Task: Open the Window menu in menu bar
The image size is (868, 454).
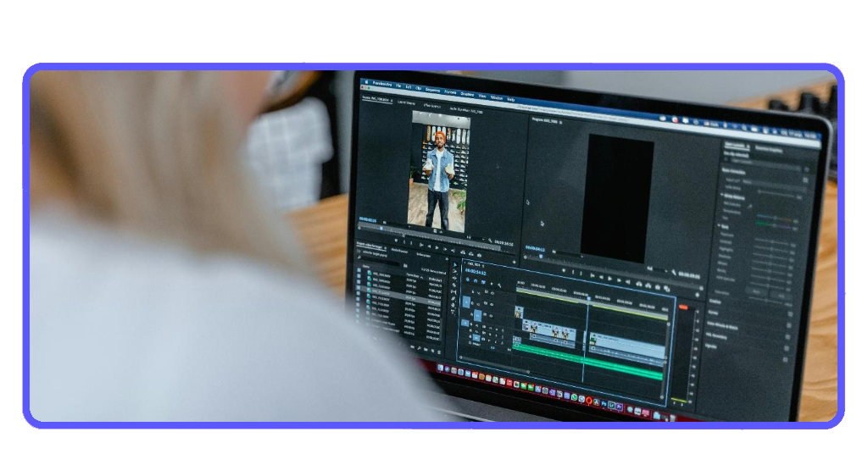Action: point(497,97)
